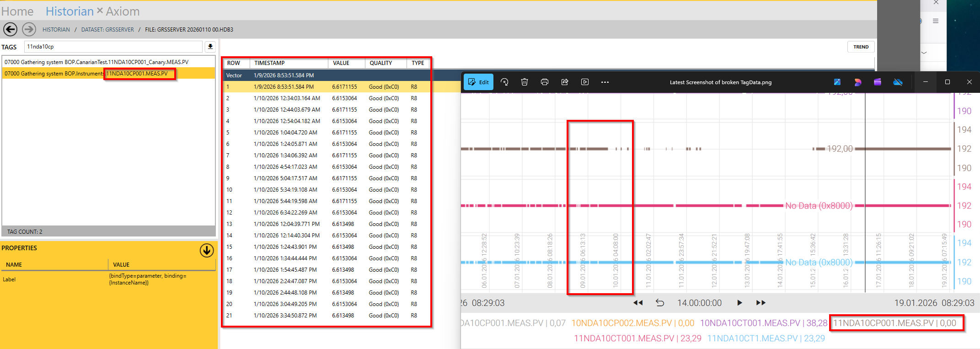
Task: Click the forward navigation arrow
Action: pos(29,29)
